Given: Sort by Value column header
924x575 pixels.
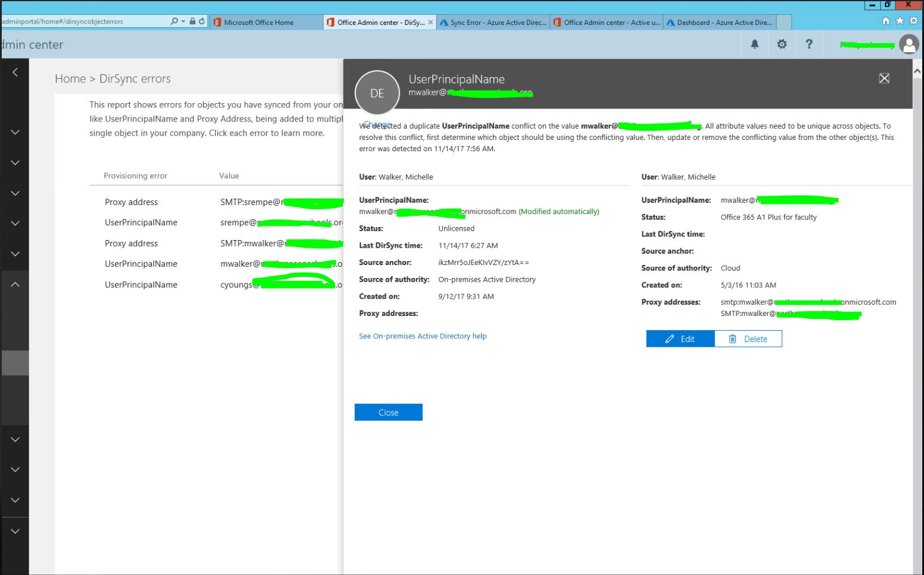Looking at the screenshot, I should pyautogui.click(x=229, y=175).
